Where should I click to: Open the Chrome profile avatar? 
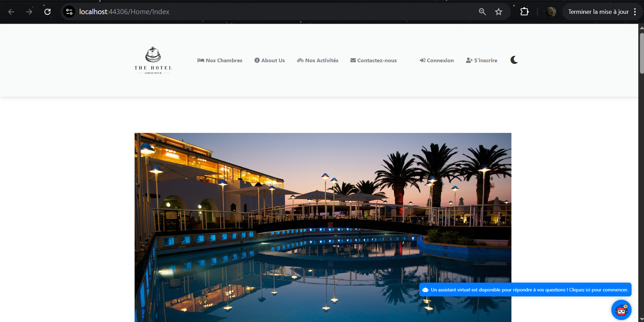coord(551,12)
